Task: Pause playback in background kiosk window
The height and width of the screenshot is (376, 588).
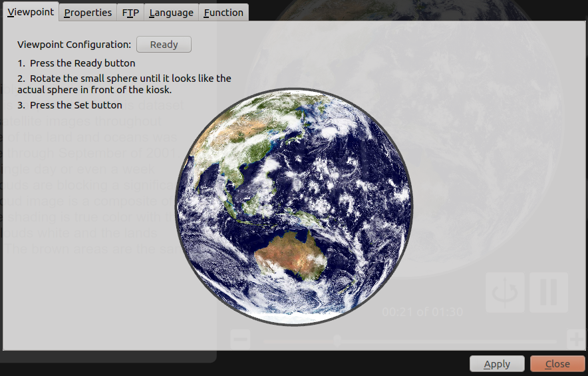Action: coord(549,292)
